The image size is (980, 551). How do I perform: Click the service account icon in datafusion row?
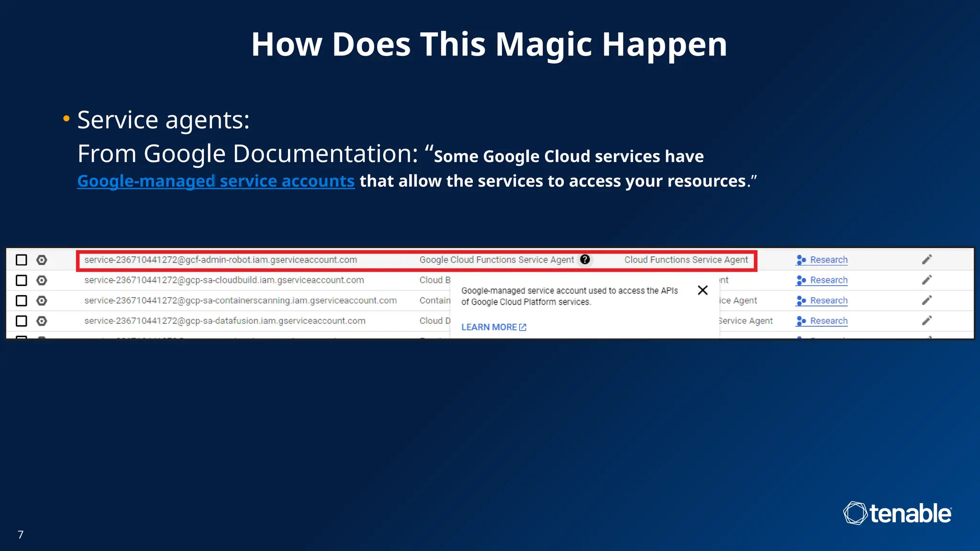coord(42,321)
